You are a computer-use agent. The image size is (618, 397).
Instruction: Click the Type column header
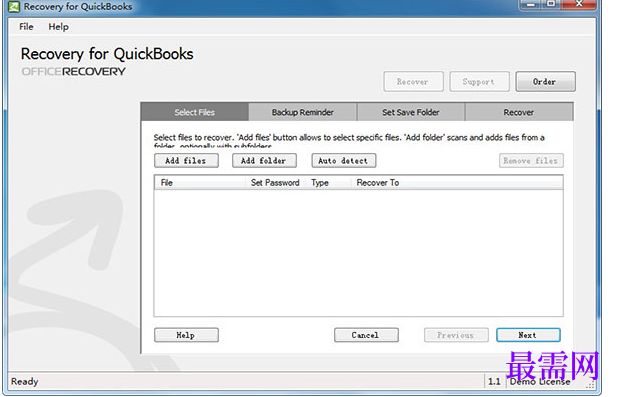click(328, 183)
